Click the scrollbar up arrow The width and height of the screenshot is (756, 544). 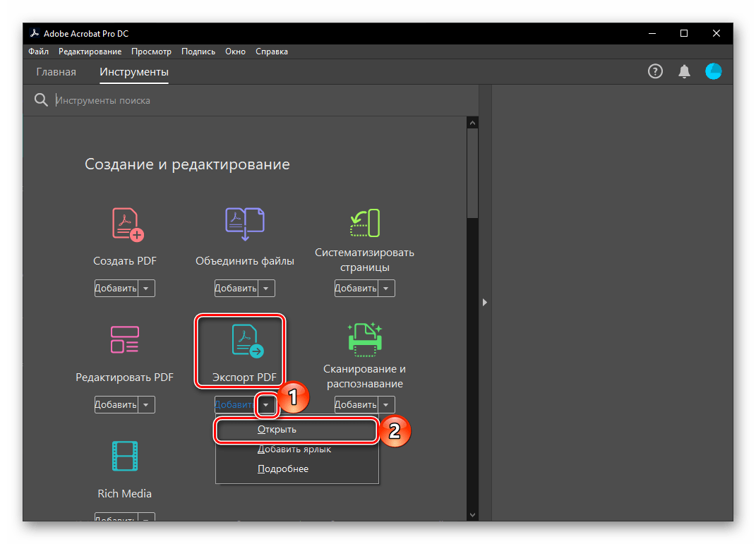click(472, 123)
